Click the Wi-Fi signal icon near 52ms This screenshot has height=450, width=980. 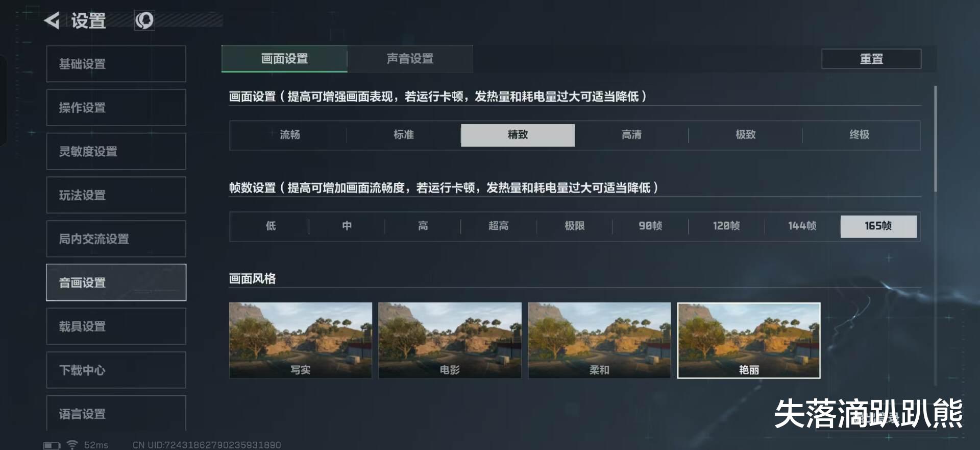pos(72,444)
